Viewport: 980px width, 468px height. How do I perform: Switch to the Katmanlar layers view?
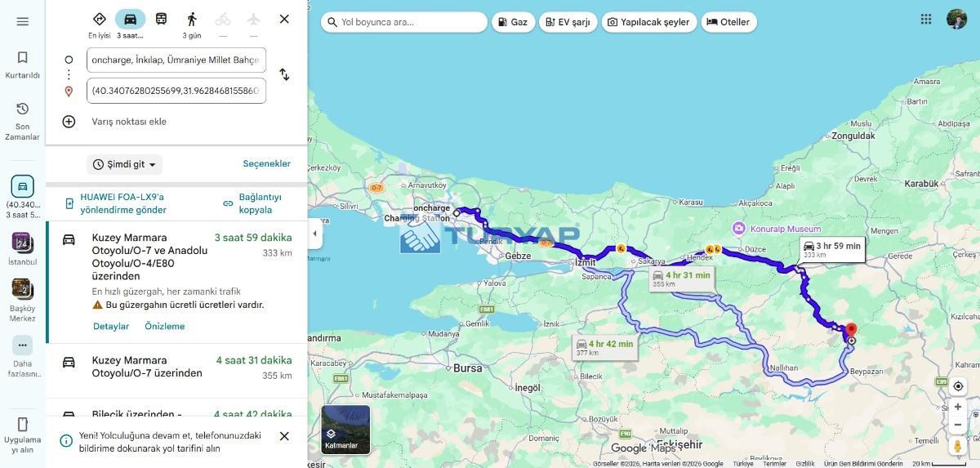click(x=345, y=430)
